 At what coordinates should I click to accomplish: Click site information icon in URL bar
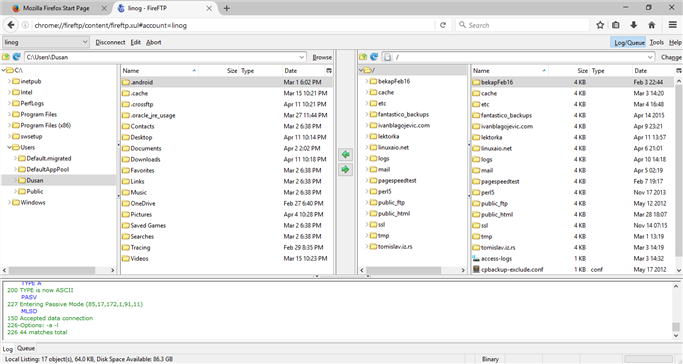25,25
